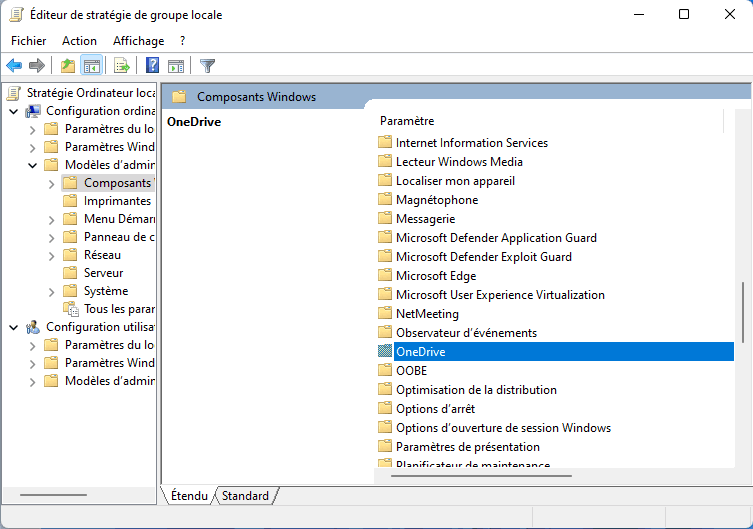753x529 pixels.
Task: Expand the Système node in tree
Action: point(51,291)
